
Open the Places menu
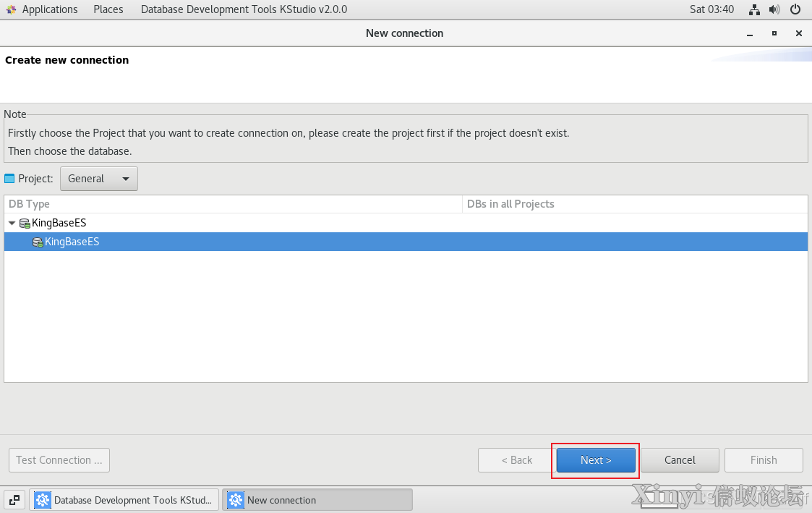click(108, 9)
